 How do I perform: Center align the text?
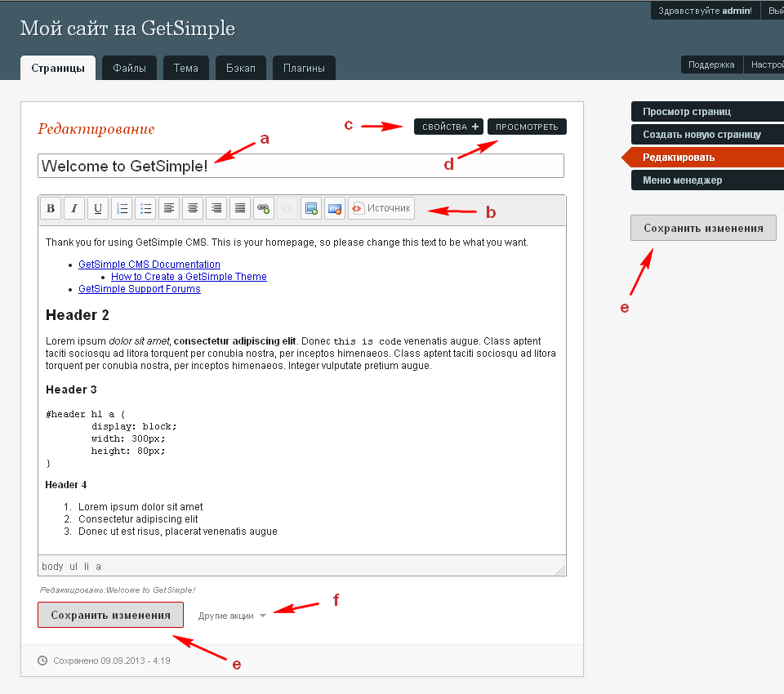(x=193, y=209)
